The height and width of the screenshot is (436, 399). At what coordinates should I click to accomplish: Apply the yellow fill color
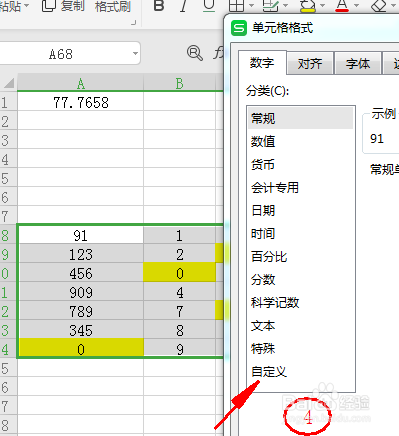tap(307, 6)
